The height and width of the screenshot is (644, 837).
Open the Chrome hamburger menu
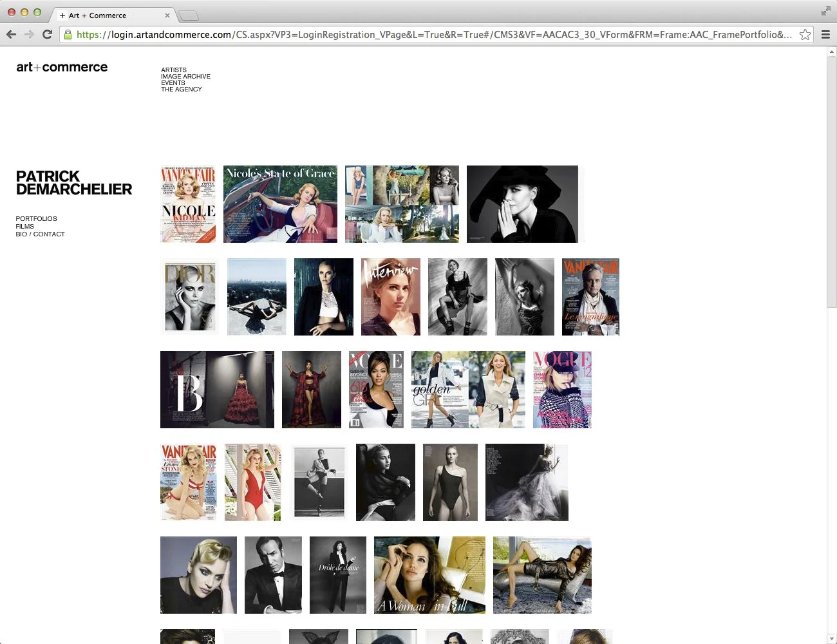coord(825,35)
